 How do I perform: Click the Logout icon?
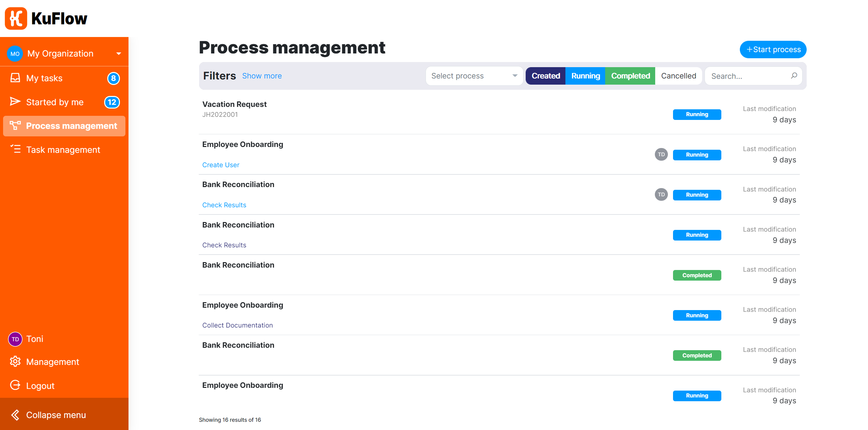click(15, 385)
